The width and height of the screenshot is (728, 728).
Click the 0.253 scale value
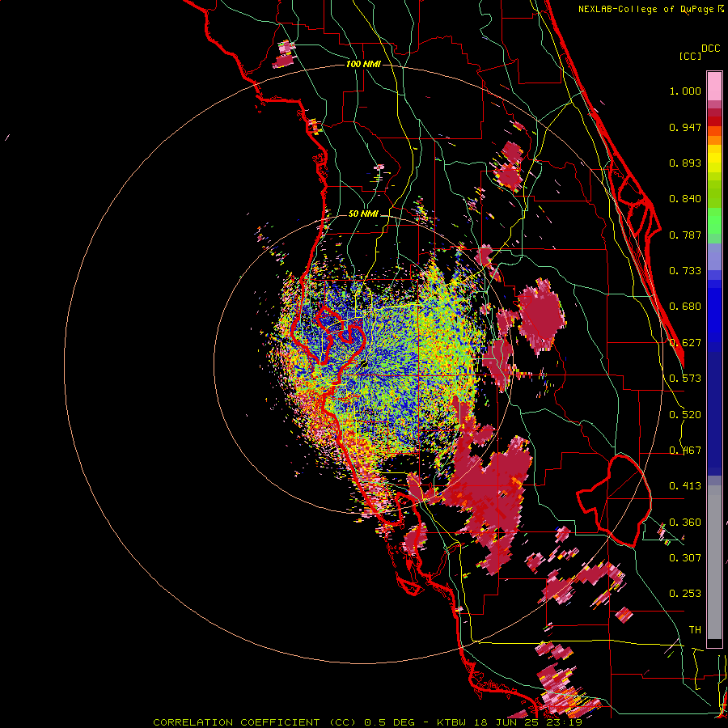coord(685,594)
